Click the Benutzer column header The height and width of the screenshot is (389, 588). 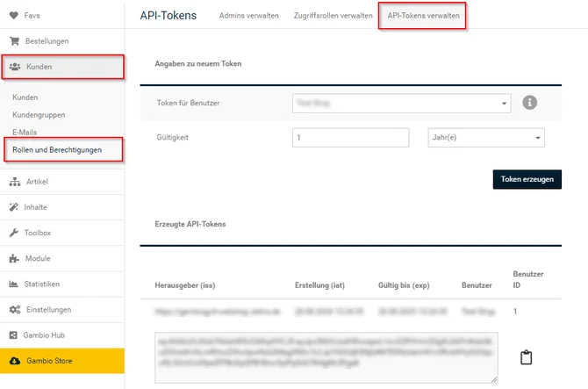(x=477, y=285)
